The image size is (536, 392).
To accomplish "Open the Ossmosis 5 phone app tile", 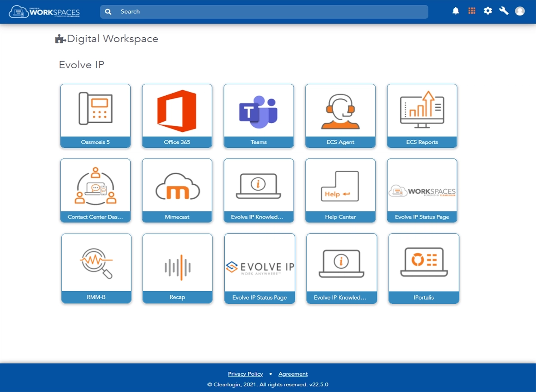I will (x=95, y=115).
